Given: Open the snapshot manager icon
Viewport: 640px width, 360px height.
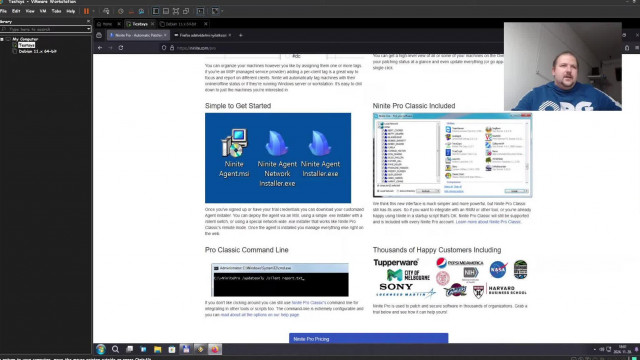Looking at the screenshot, I should point(141,11).
